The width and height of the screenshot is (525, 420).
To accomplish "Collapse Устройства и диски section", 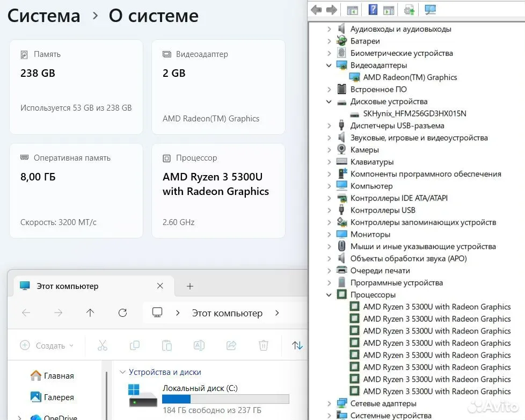I will pyautogui.click(x=122, y=372).
